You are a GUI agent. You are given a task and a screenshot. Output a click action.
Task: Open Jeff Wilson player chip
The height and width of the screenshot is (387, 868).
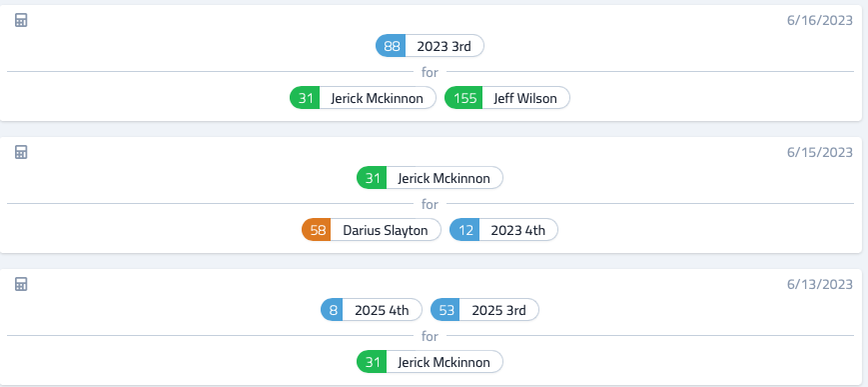click(x=507, y=98)
